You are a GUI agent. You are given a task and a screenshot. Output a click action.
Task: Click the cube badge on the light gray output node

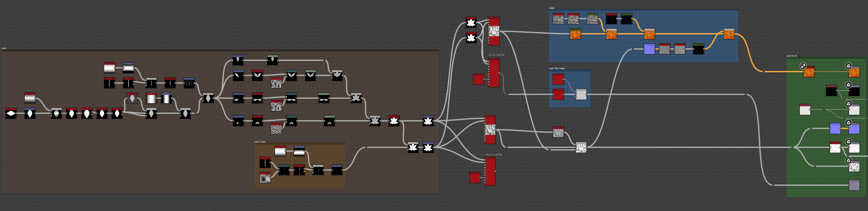point(848,104)
